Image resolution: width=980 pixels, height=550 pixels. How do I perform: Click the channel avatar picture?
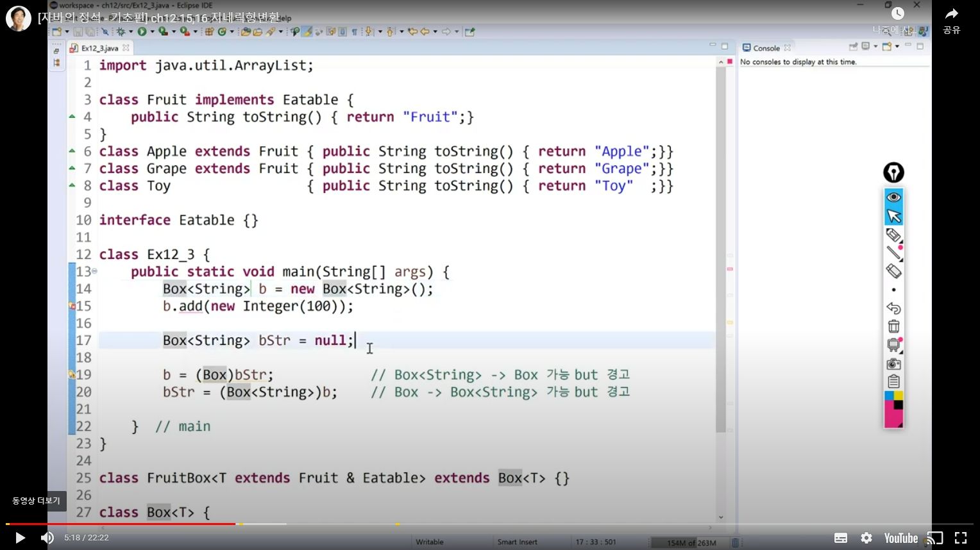(19, 19)
